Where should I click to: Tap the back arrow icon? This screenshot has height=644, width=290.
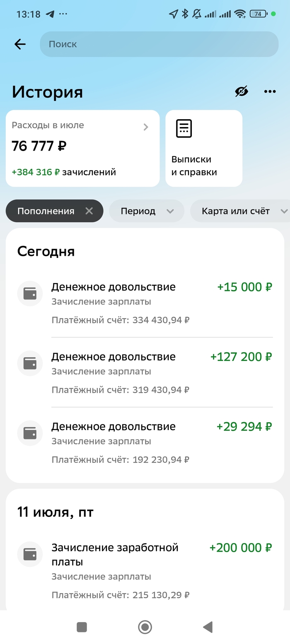point(20,44)
